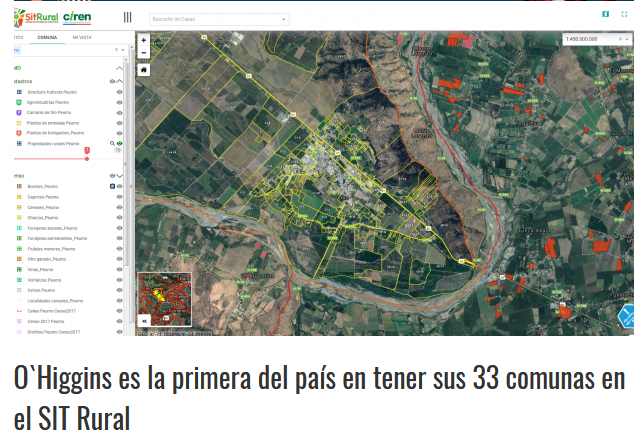The width and height of the screenshot is (643, 443).
Task: Return map to home extent
Action: pyautogui.click(x=144, y=70)
